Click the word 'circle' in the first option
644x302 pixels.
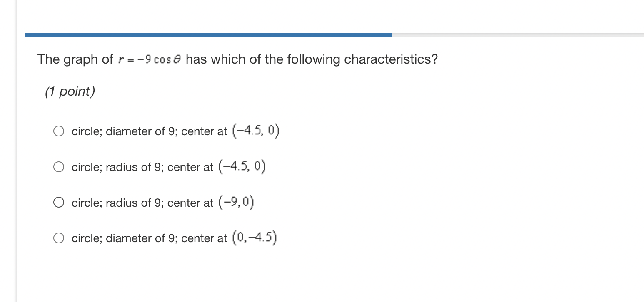tap(85, 131)
